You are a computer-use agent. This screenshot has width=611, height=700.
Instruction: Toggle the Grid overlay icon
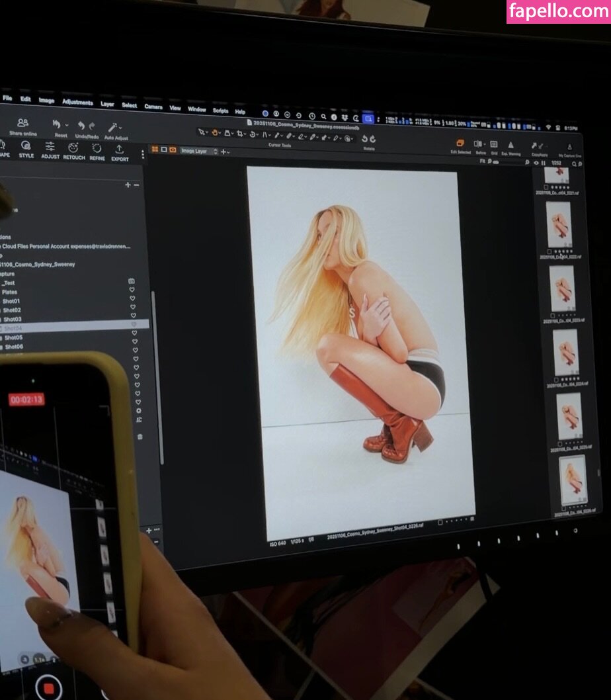pyautogui.click(x=493, y=144)
